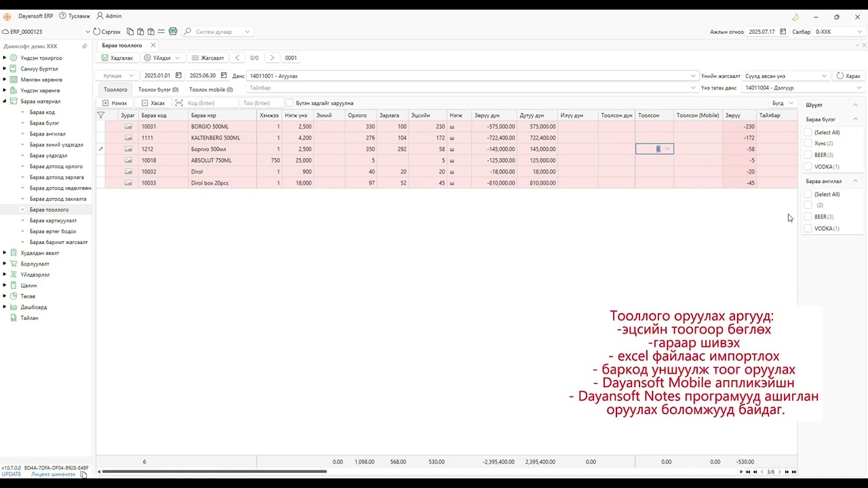Select the Тооллого tab
868x488 pixels.
[115, 89]
